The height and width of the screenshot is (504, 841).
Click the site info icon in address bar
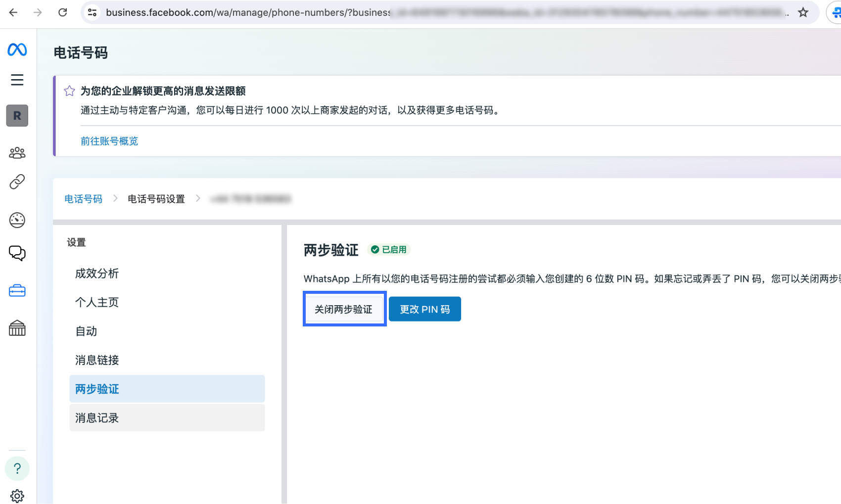point(92,12)
